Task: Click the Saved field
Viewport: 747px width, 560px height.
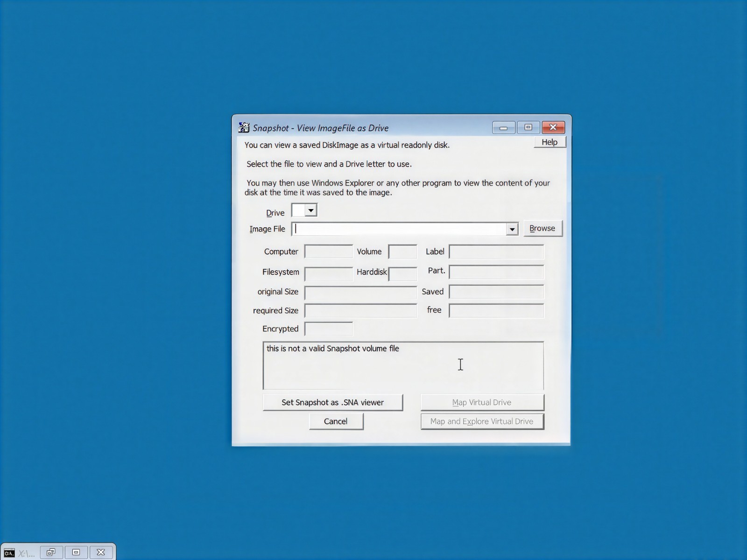Action: click(496, 292)
